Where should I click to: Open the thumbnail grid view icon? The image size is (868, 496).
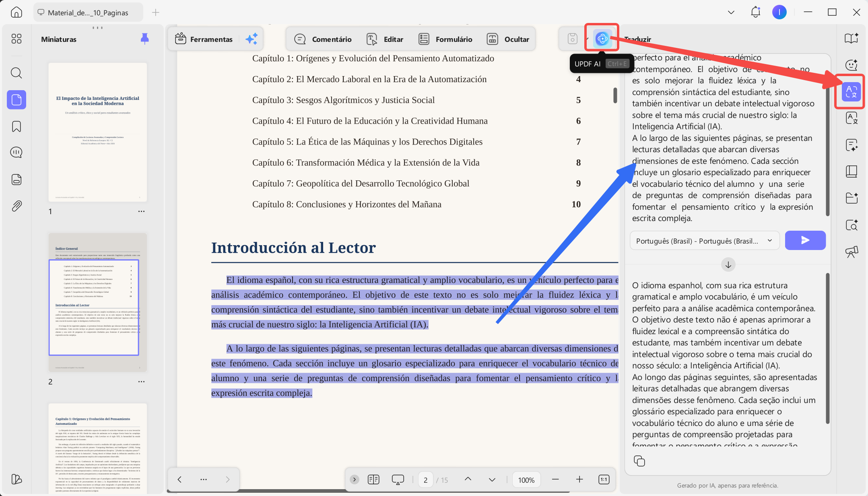(x=16, y=39)
